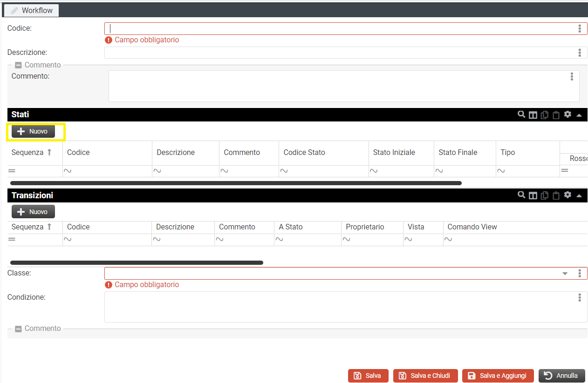Open the three-dot menu of Codice field
588x383 pixels.
(580, 29)
